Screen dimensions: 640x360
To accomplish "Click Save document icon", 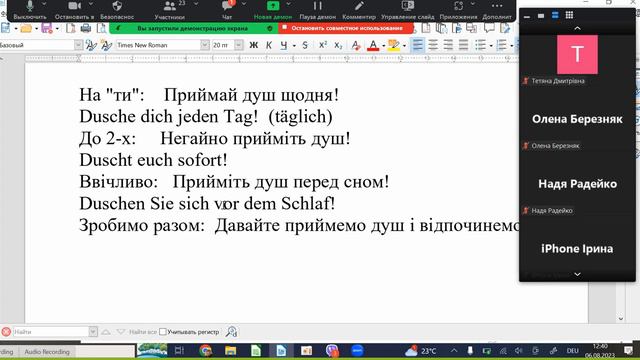I will (47, 28).
